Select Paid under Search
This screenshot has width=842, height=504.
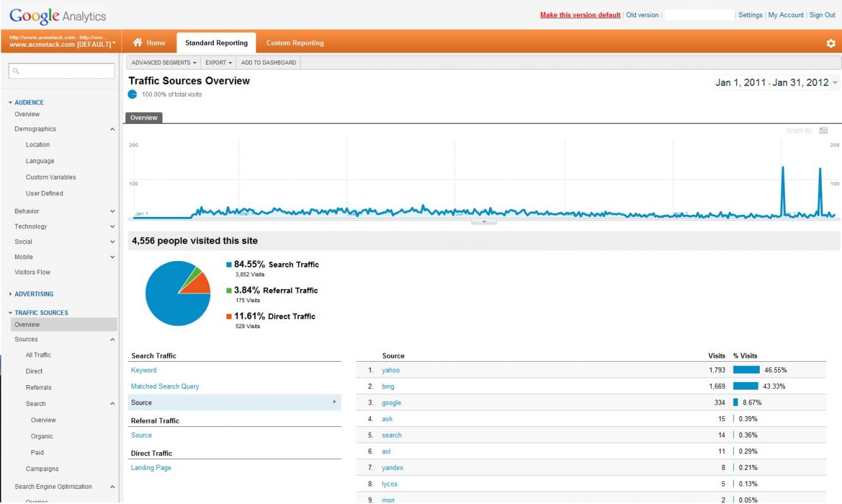coord(37,453)
